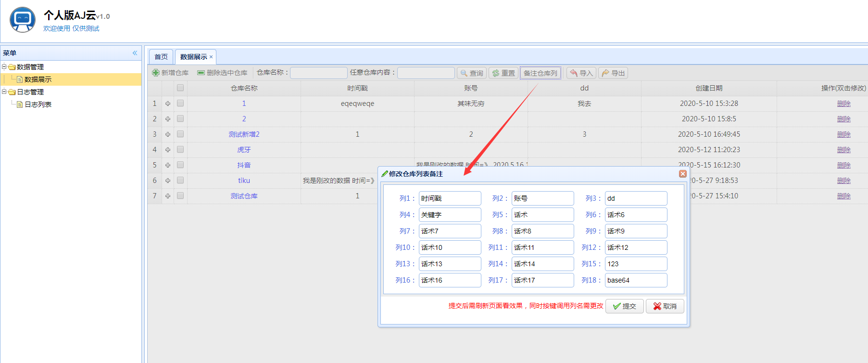Click the eqeqweqe cell in row 1
The image size is (868, 363).
point(357,104)
